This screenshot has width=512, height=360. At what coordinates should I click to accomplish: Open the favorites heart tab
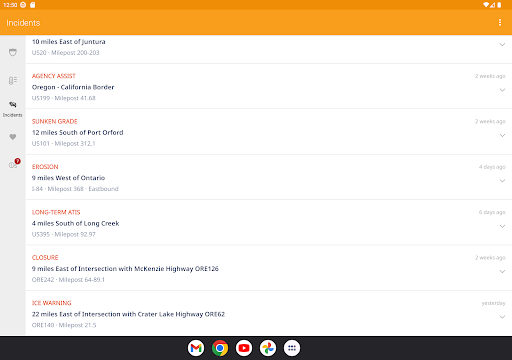coord(13,137)
